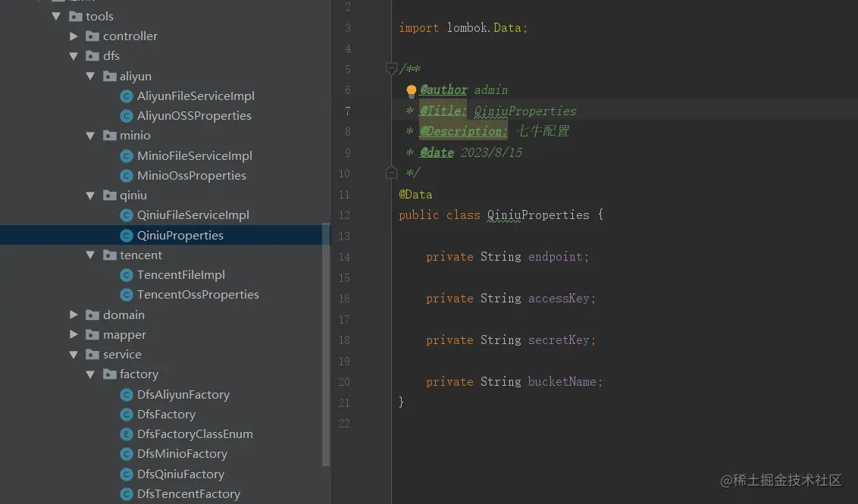Screen dimensions: 858x504
Task: Click the QiniuProperties class name in code
Action: pyautogui.click(x=538, y=215)
